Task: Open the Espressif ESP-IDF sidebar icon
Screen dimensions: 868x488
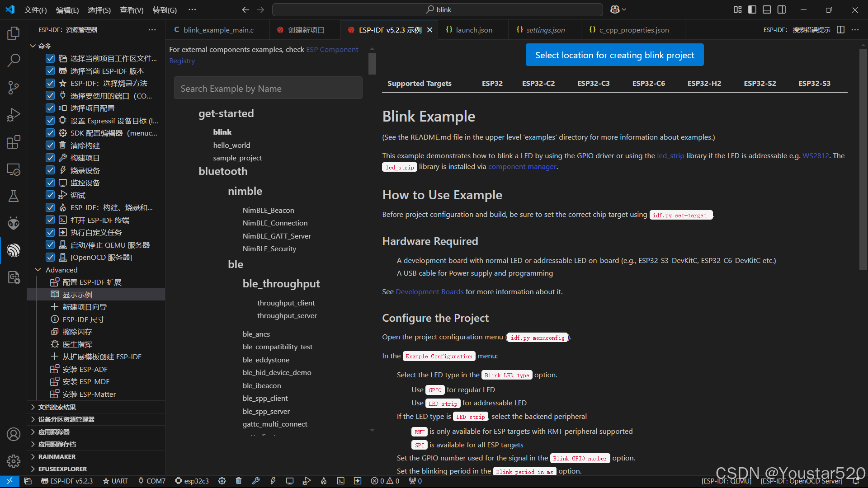Action: click(x=14, y=250)
